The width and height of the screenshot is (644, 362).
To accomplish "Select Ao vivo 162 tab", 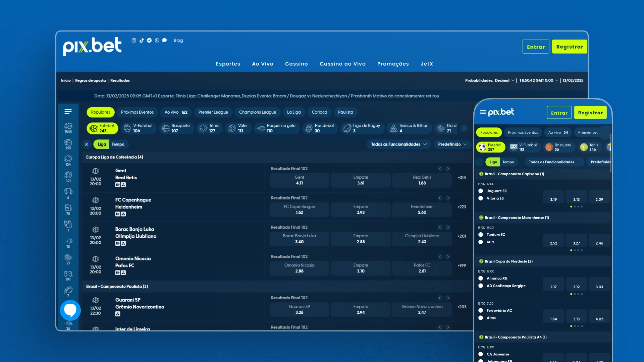I will [176, 112].
